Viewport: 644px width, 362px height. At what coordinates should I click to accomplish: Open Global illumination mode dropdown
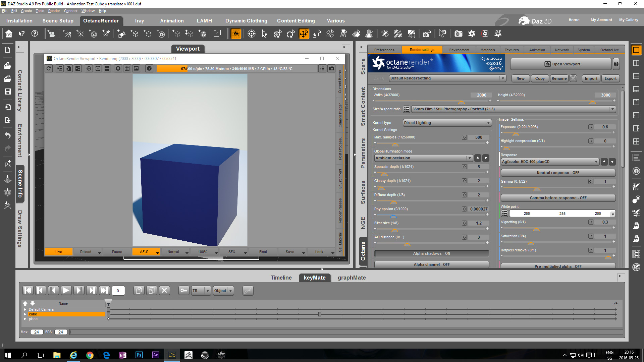point(423,158)
